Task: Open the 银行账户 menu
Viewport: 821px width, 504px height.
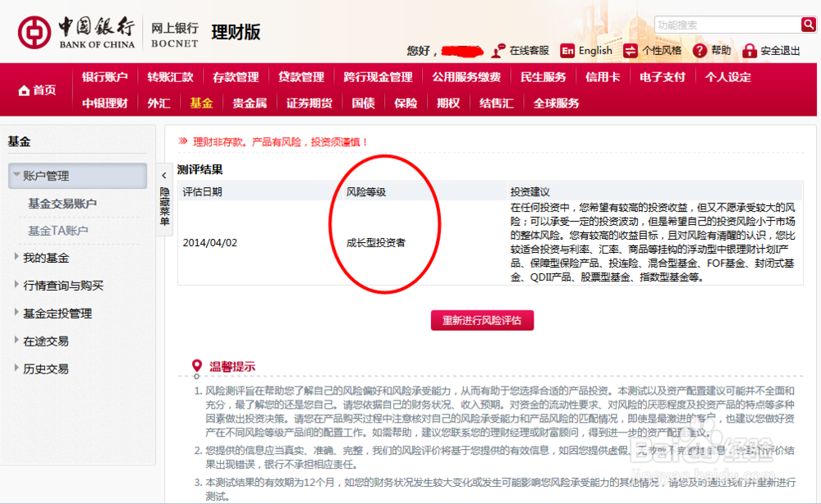Action: pyautogui.click(x=105, y=77)
